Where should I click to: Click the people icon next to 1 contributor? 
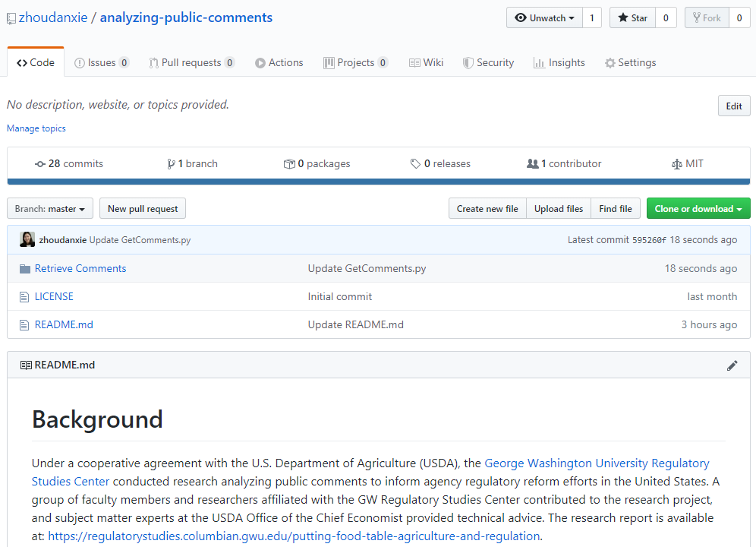tap(532, 164)
